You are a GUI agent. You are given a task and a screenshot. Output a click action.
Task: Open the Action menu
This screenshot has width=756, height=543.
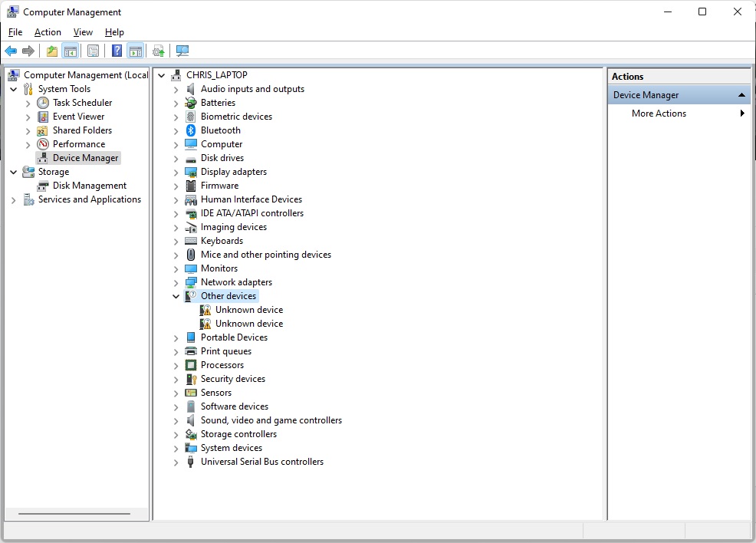tap(48, 32)
